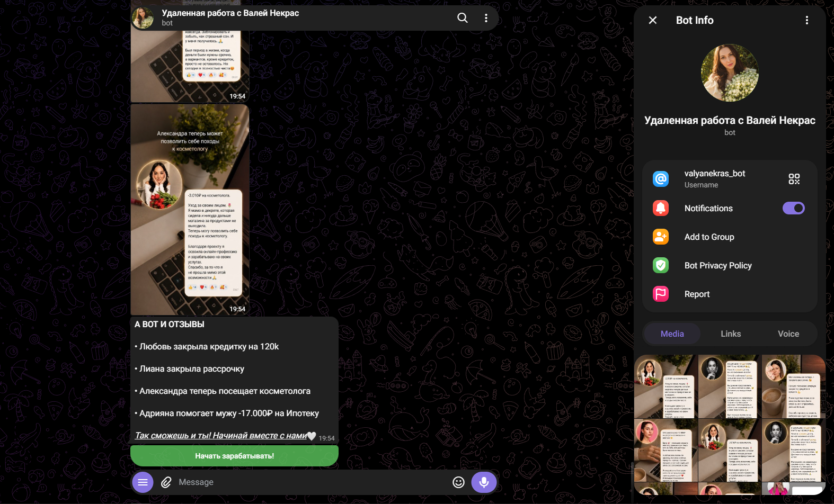This screenshot has width=834, height=504.
Task: Close the Bot Info panel
Action: (x=653, y=20)
